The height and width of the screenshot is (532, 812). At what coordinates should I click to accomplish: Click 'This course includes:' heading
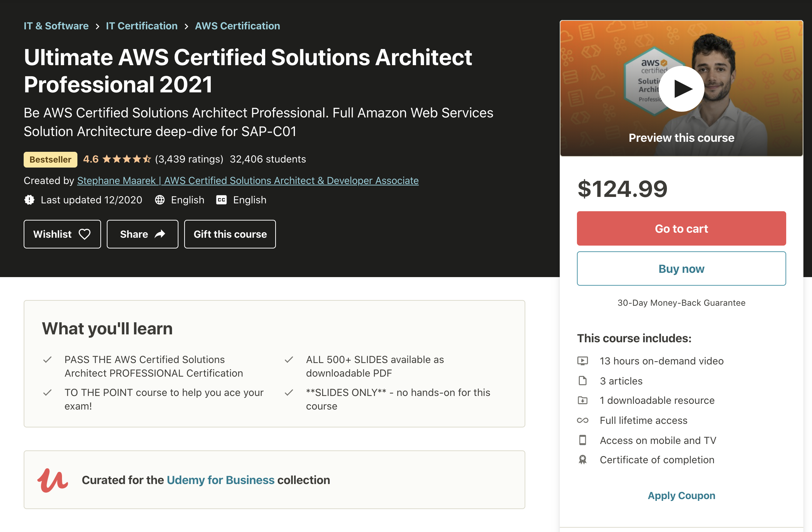coord(634,338)
